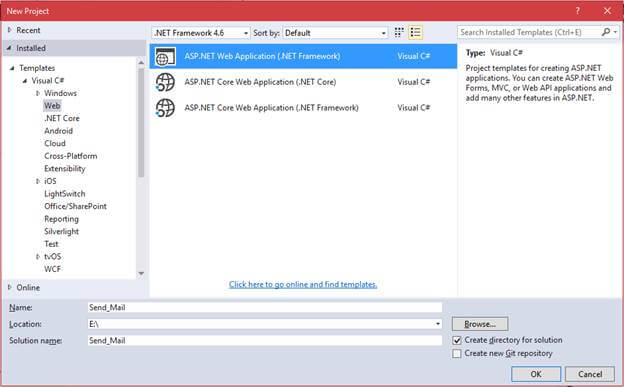Select the Cloud category

55,143
